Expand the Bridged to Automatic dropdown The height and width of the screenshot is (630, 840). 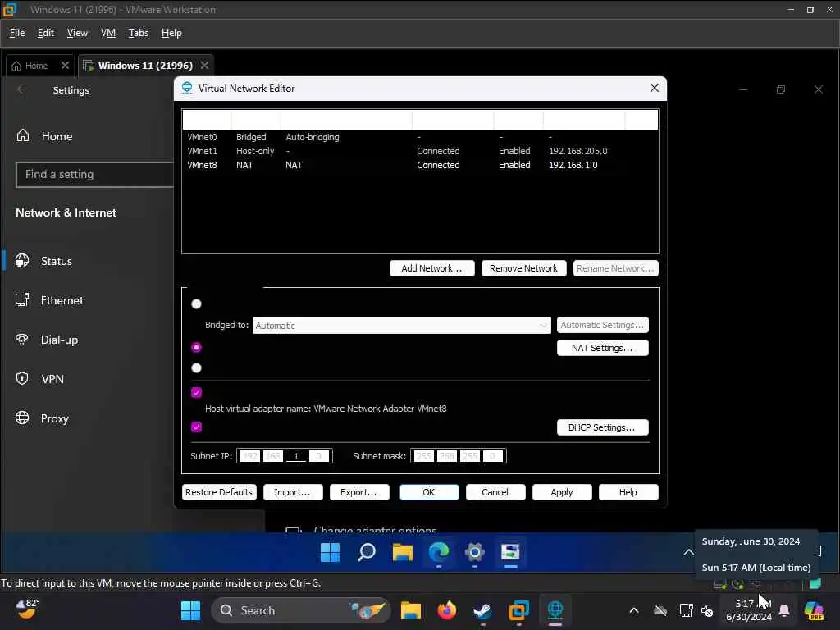coord(401,325)
